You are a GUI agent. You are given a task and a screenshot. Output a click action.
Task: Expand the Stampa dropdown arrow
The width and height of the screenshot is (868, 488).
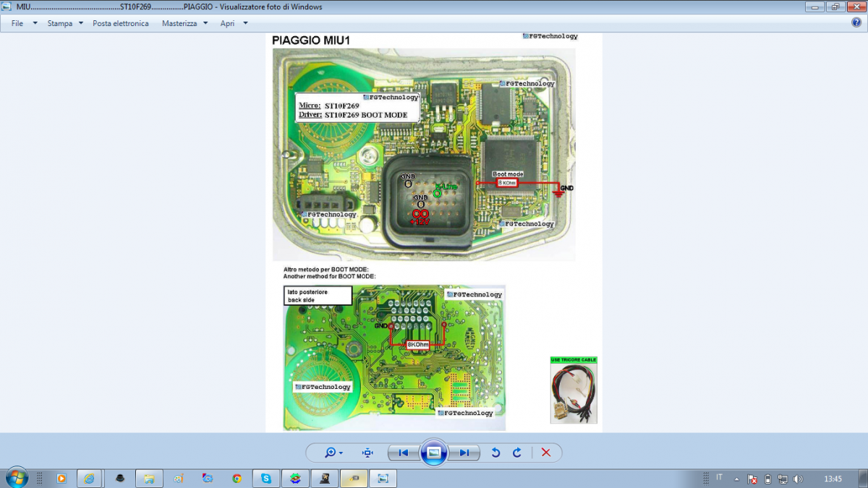click(81, 23)
